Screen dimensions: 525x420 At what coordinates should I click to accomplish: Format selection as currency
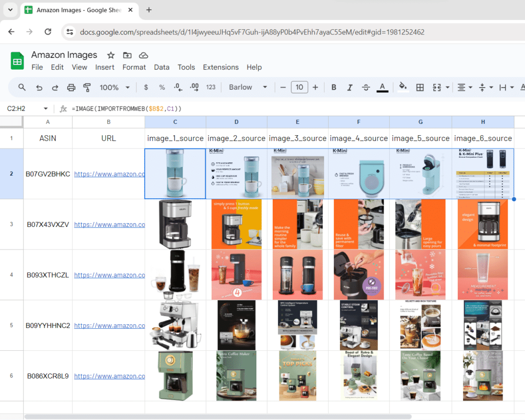(x=146, y=87)
